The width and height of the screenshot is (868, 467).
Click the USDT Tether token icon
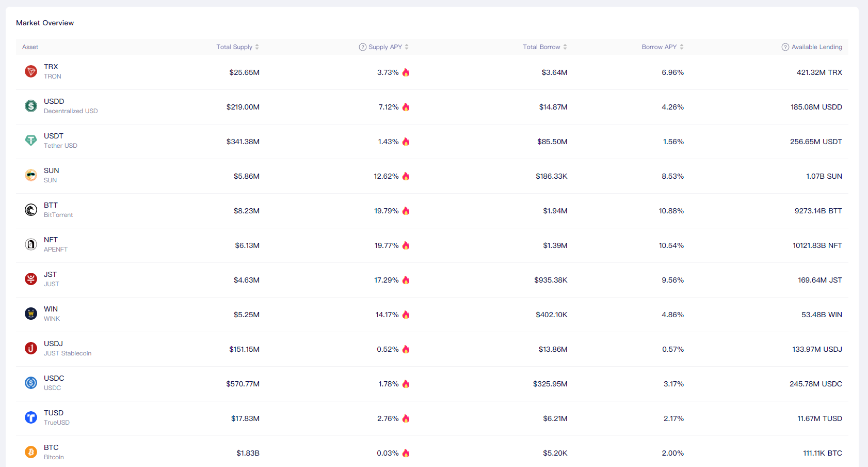pyautogui.click(x=31, y=141)
